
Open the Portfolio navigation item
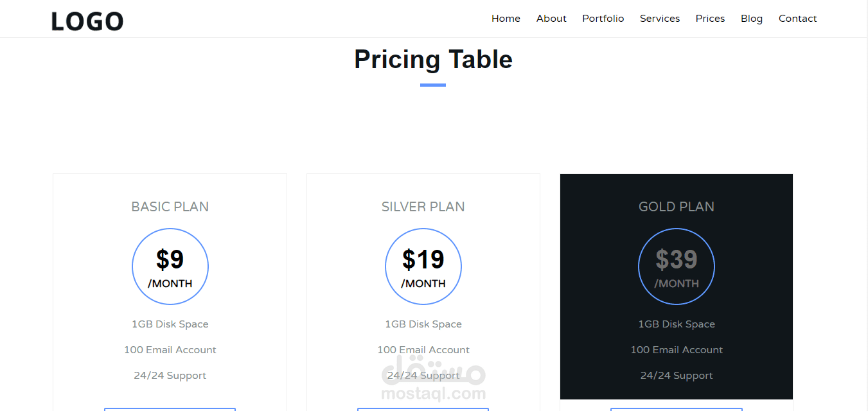[x=603, y=19]
